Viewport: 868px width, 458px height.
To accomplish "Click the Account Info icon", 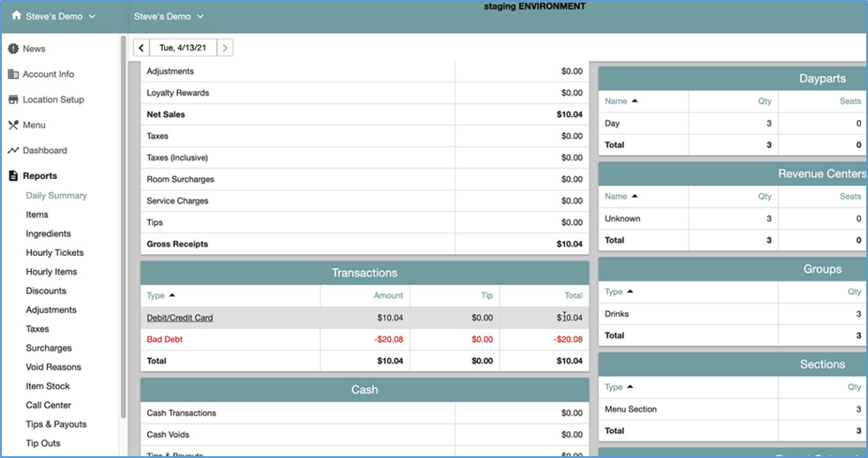I will tap(13, 74).
